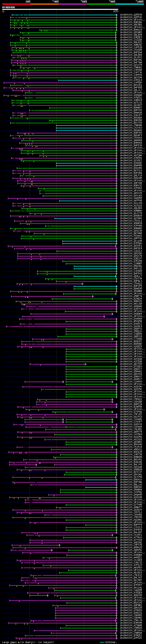Click the orange ~40% identity legend segment
146x644 pixels.
tap(45, 4)
